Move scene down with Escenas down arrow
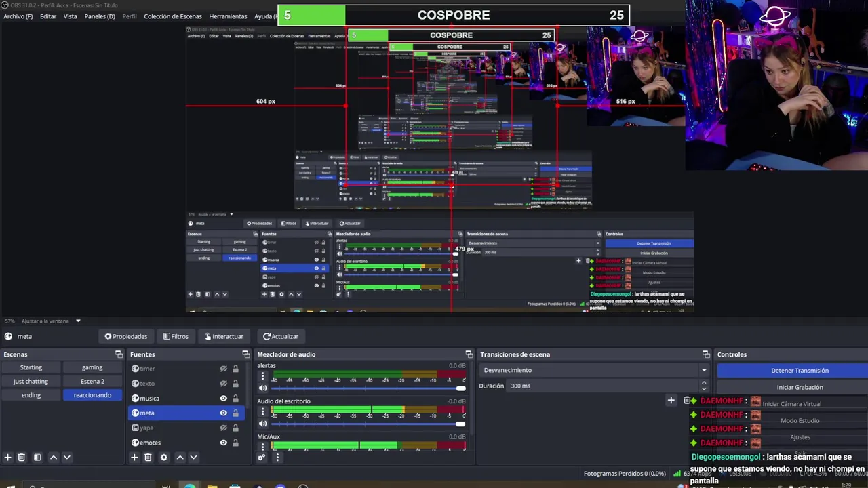This screenshot has width=868, height=488. pyautogui.click(x=66, y=457)
